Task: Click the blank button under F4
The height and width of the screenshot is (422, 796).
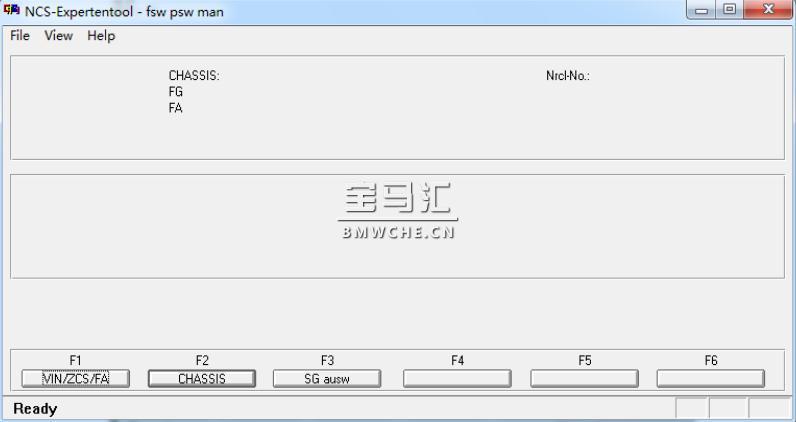Action: point(457,379)
